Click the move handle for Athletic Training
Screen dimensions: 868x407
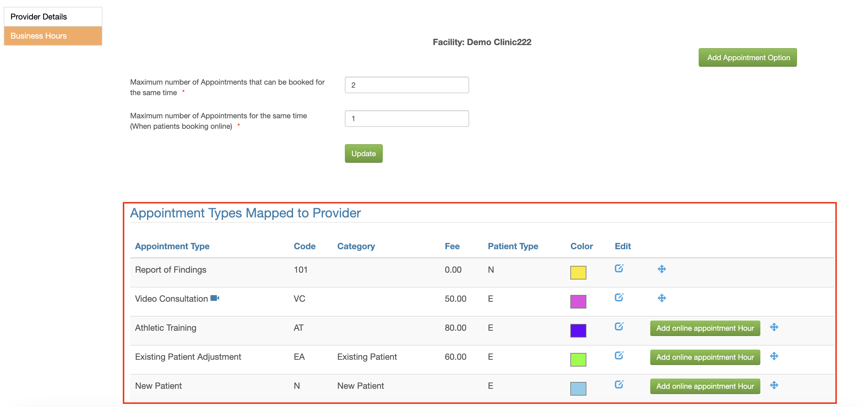(x=774, y=327)
